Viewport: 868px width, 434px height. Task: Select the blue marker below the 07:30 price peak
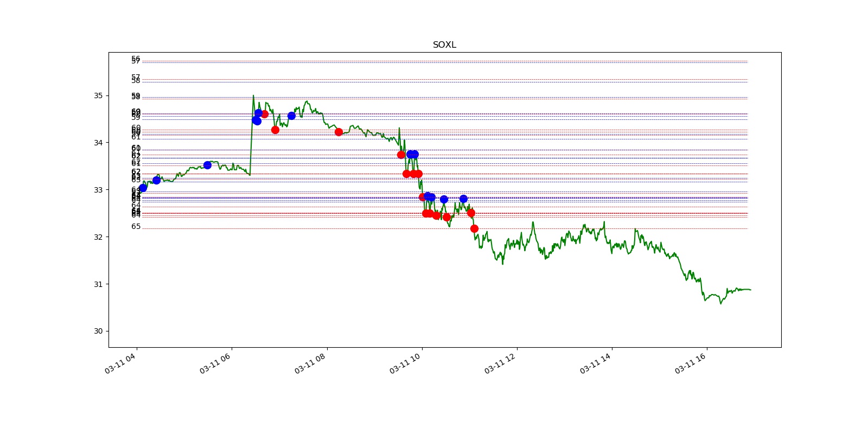(291, 116)
